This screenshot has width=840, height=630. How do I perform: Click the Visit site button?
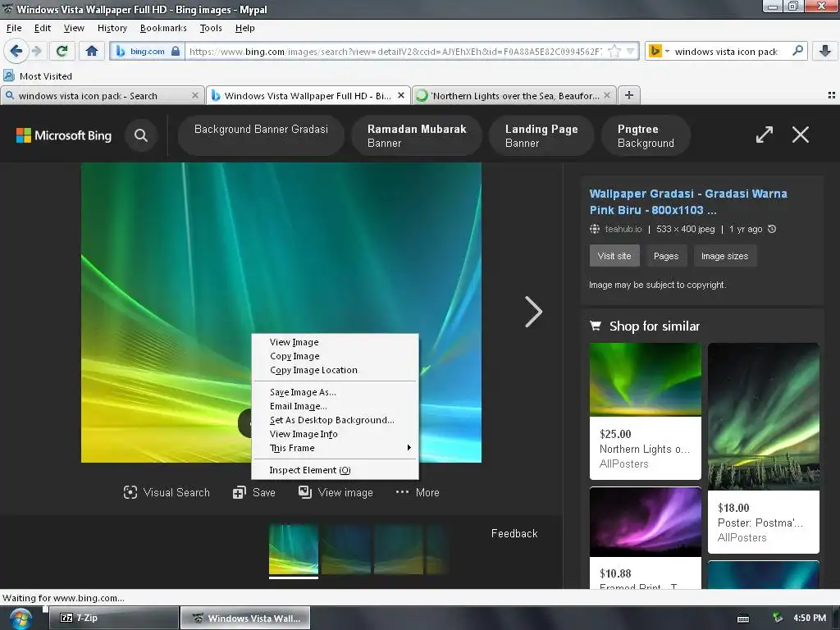point(614,256)
